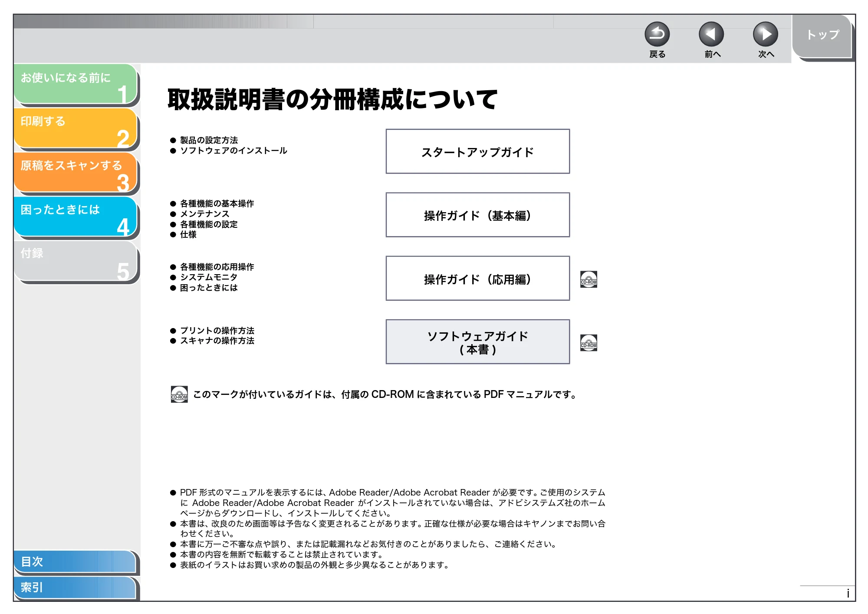The image size is (868, 614).
Task: Open chapter 3 原稿をスキャンする tab
Action: pos(76,173)
